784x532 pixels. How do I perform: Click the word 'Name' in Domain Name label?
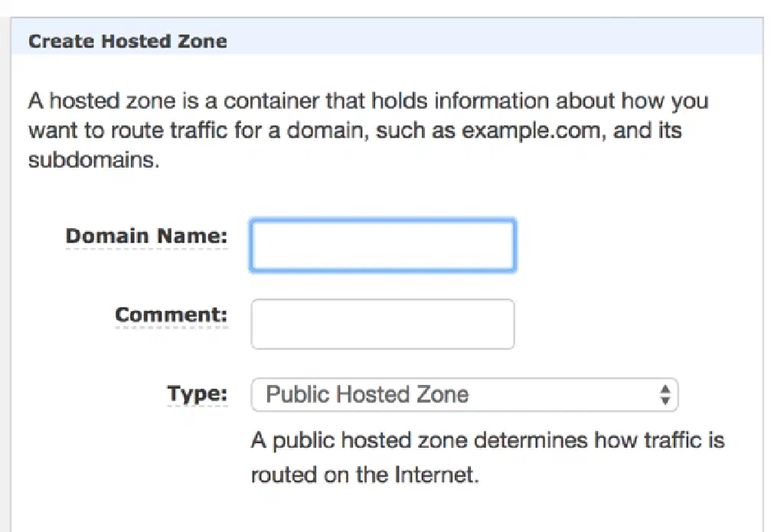point(192,237)
